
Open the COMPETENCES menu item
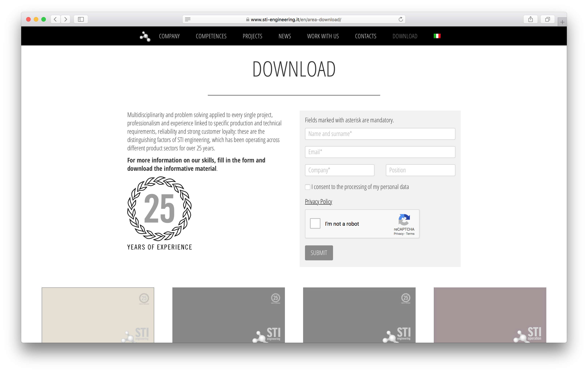pos(211,36)
